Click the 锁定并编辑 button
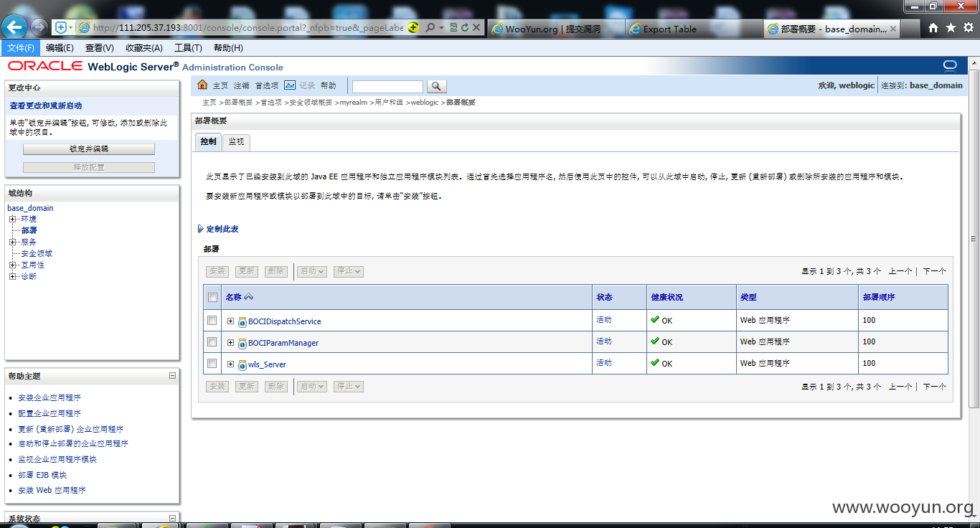This screenshot has height=528, width=980. pyautogui.click(x=89, y=149)
